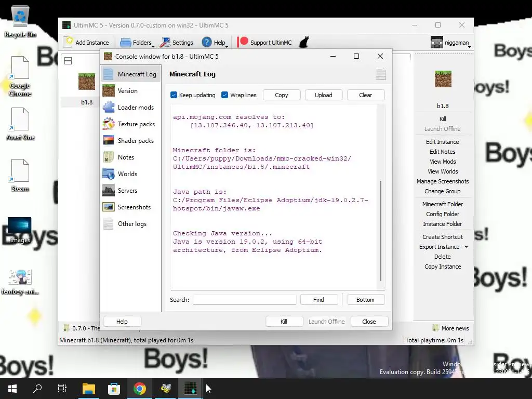Click the Shader packs sunset icon
532x399 pixels.
click(x=109, y=140)
